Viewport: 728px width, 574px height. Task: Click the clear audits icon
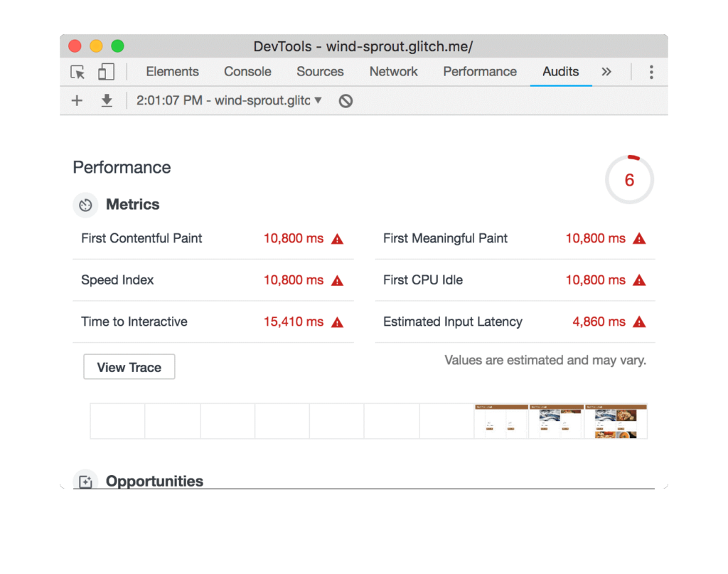click(x=346, y=100)
